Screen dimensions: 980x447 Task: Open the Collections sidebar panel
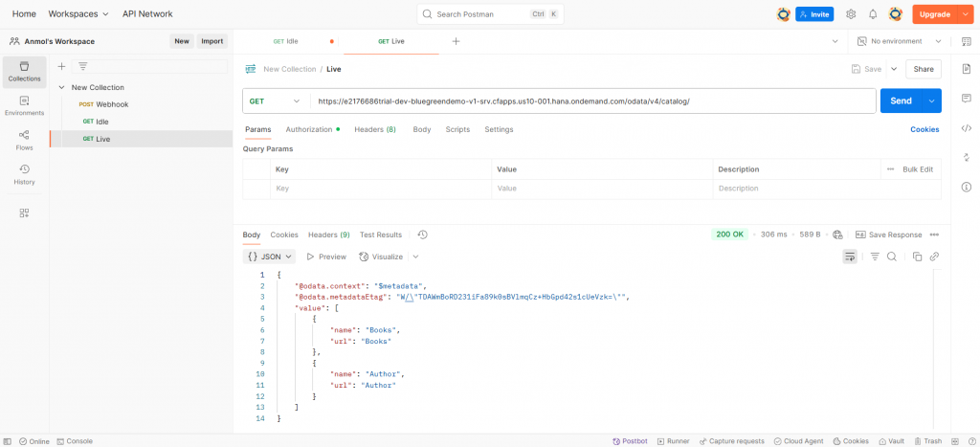[x=24, y=72]
